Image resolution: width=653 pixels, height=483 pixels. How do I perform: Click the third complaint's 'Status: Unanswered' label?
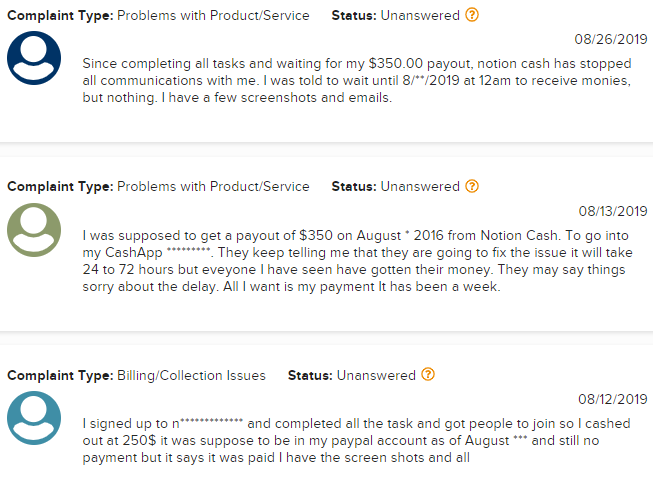pyautogui.click(x=352, y=375)
